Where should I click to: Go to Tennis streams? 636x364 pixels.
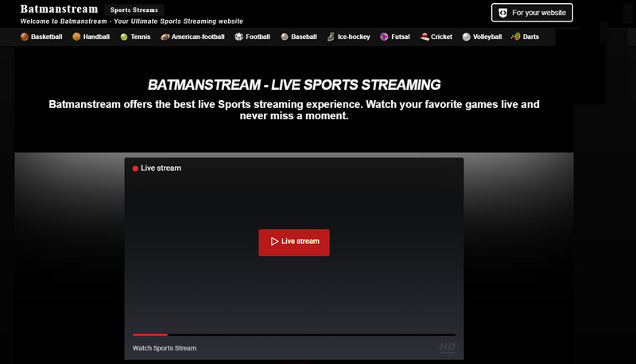[135, 37]
